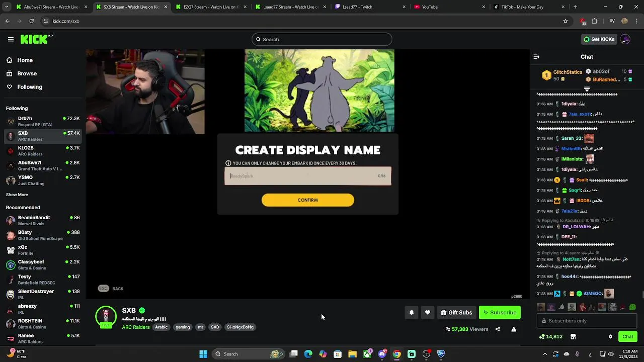The image size is (644, 362).
Task: Share the stream via share icon
Action: 498,329
